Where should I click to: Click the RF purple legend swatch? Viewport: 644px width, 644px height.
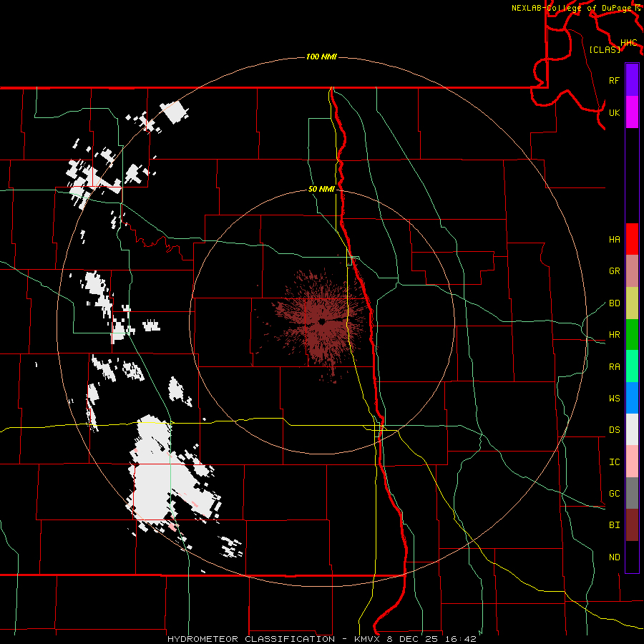[632, 80]
